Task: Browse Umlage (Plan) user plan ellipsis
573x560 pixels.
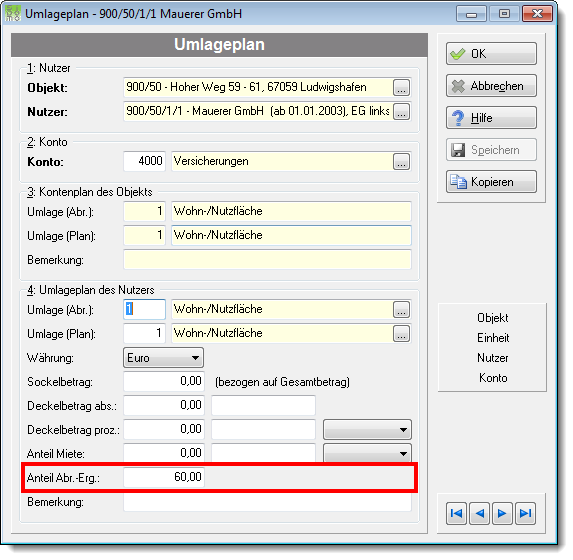Action: coord(401,333)
